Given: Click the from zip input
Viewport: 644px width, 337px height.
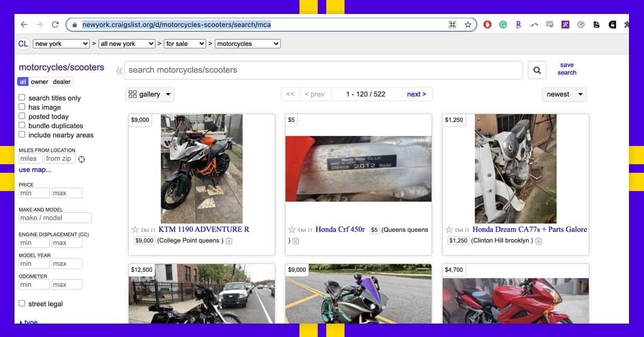Looking at the screenshot, I should point(60,159).
